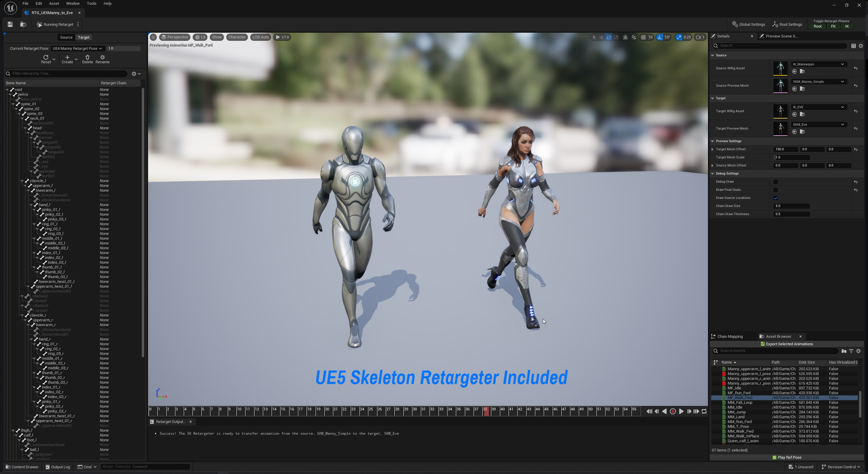
Task: Select the Translate gizmo tool in viewport
Action: [x=602, y=37]
